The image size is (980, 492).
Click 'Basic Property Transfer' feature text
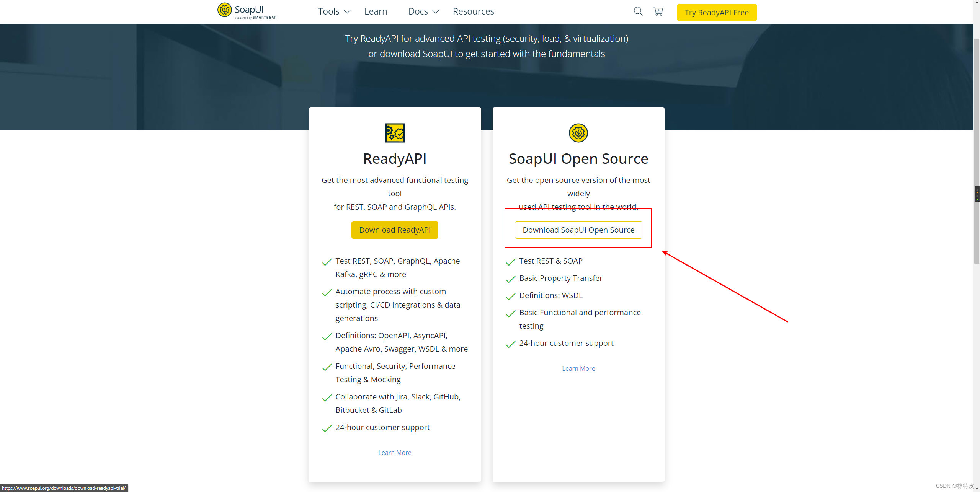click(x=561, y=278)
